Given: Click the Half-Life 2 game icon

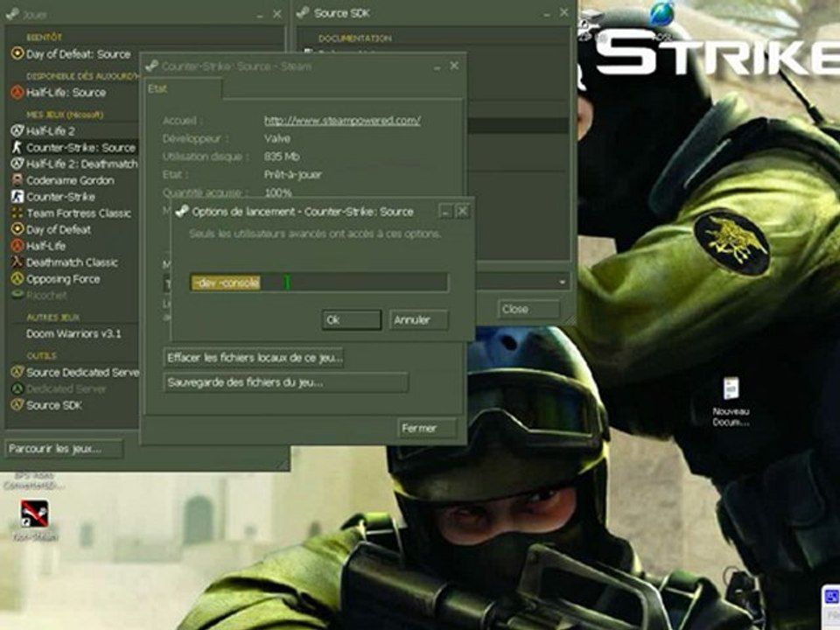Looking at the screenshot, I should coord(17,130).
